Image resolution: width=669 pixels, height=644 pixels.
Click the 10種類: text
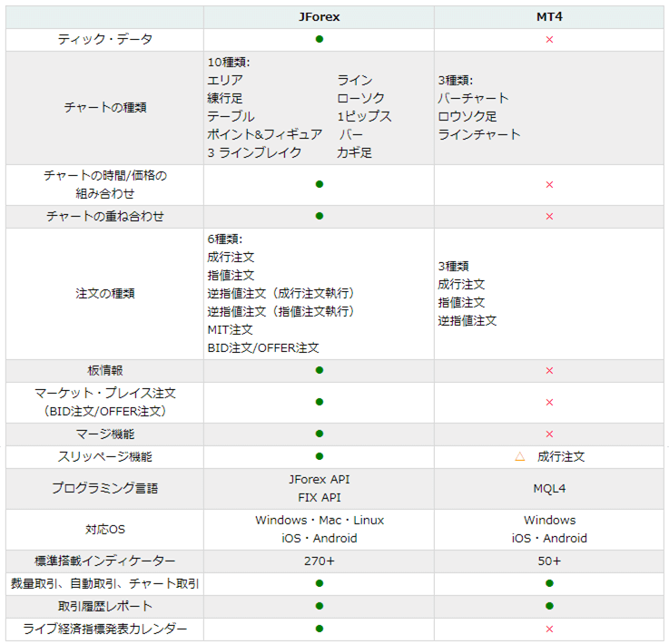(x=229, y=63)
